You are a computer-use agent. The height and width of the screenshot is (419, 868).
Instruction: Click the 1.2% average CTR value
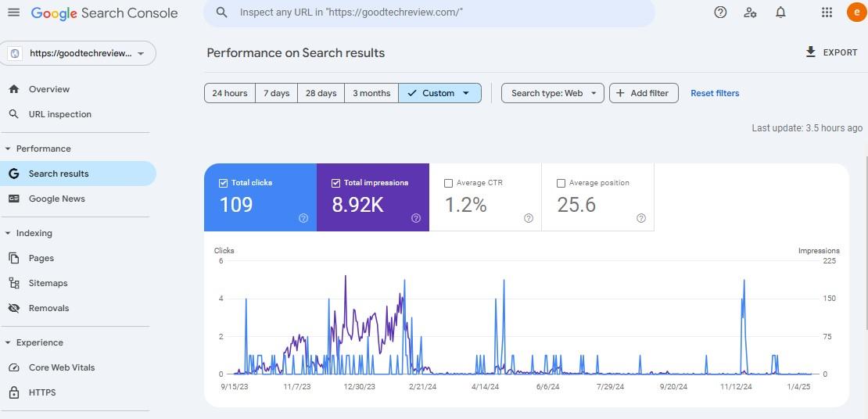point(465,205)
